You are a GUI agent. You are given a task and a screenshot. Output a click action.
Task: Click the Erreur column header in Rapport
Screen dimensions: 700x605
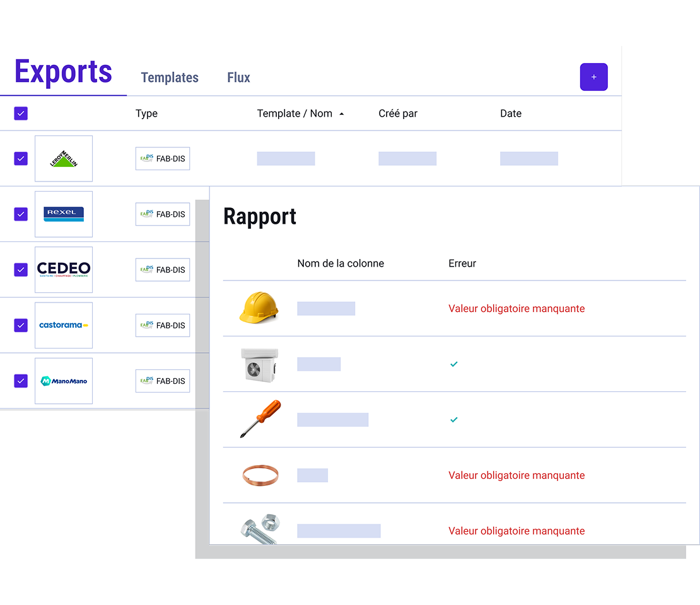click(x=462, y=263)
